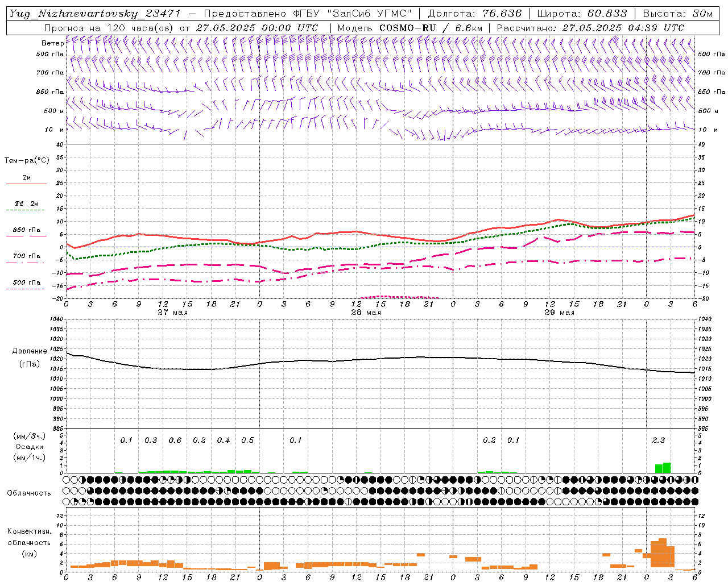Viewport: 728px width, 582px height.
Task: Click the station title Yug_Nizhnevartovsky_23471
Action: [95, 14]
